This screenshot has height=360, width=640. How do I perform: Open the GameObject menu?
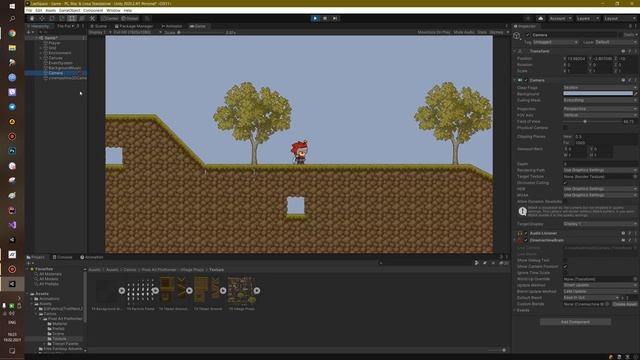[69, 10]
